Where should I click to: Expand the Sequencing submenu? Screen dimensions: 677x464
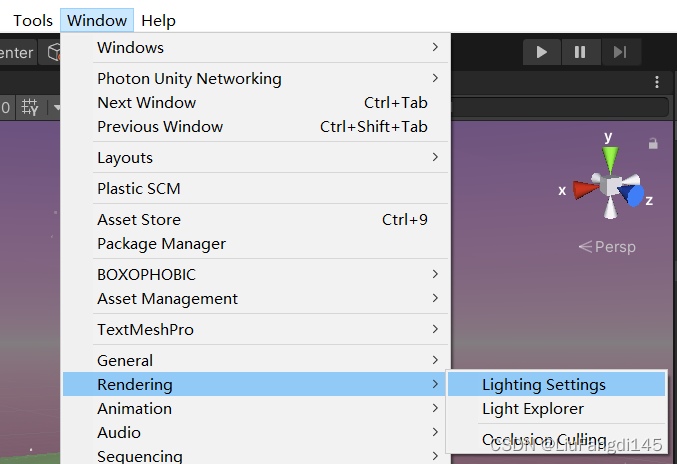[256, 455]
